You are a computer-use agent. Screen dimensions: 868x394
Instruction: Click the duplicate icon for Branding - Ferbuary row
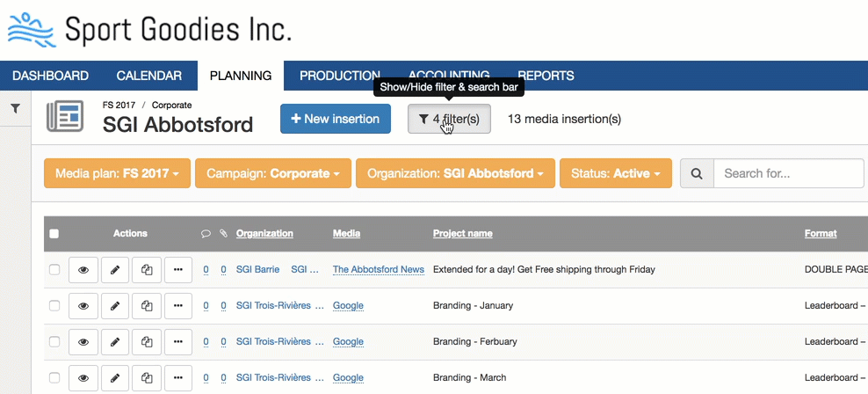click(147, 341)
